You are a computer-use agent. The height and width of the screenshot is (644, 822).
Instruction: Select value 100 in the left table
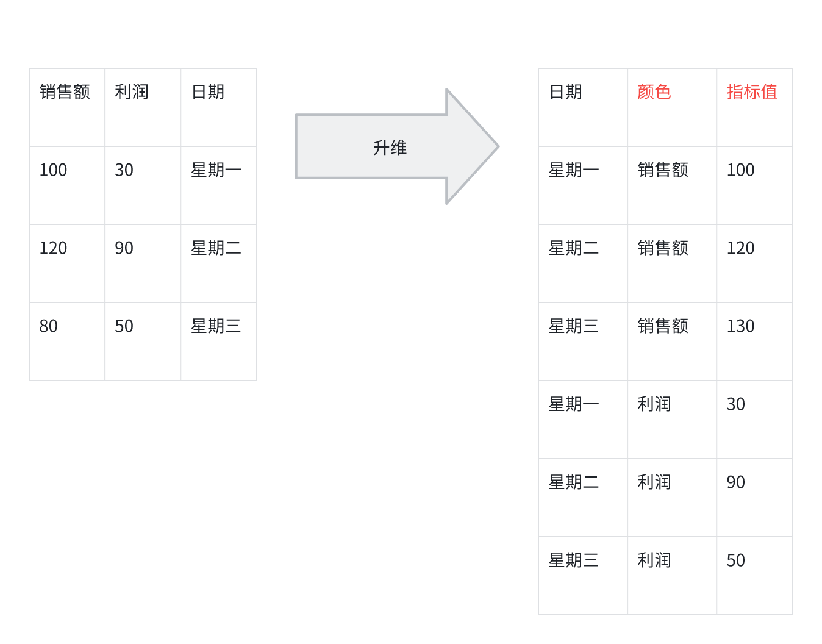tap(54, 170)
